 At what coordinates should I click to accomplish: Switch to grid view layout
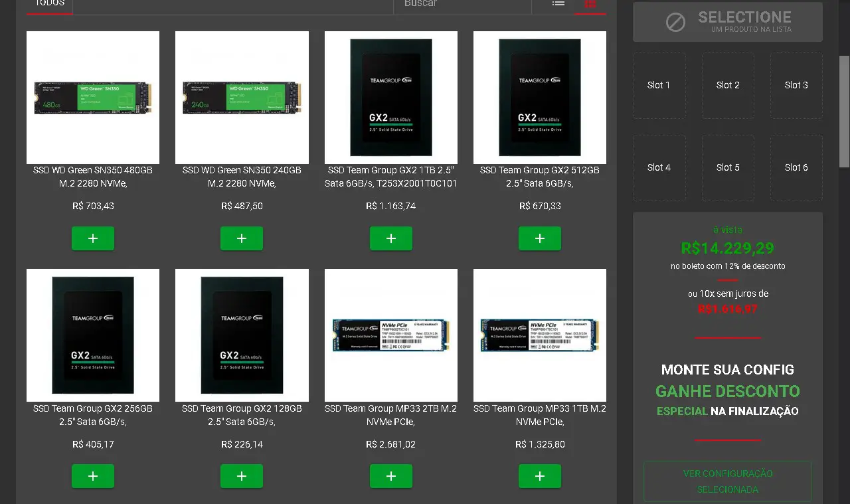tap(590, 4)
